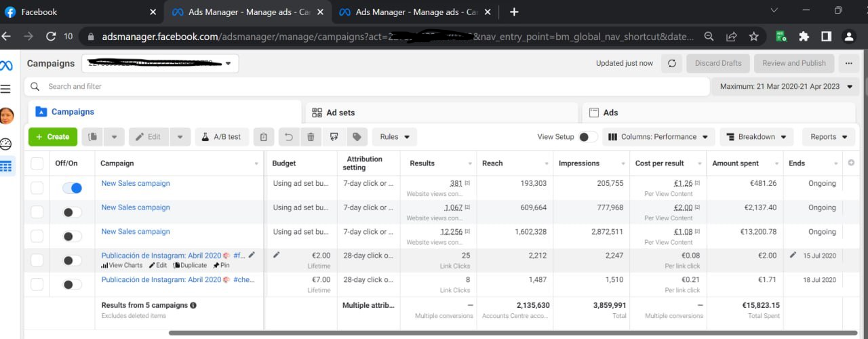Screen dimensions: 868x339
Task: Expand the Edit options dropdown arrow
Action: (x=180, y=137)
